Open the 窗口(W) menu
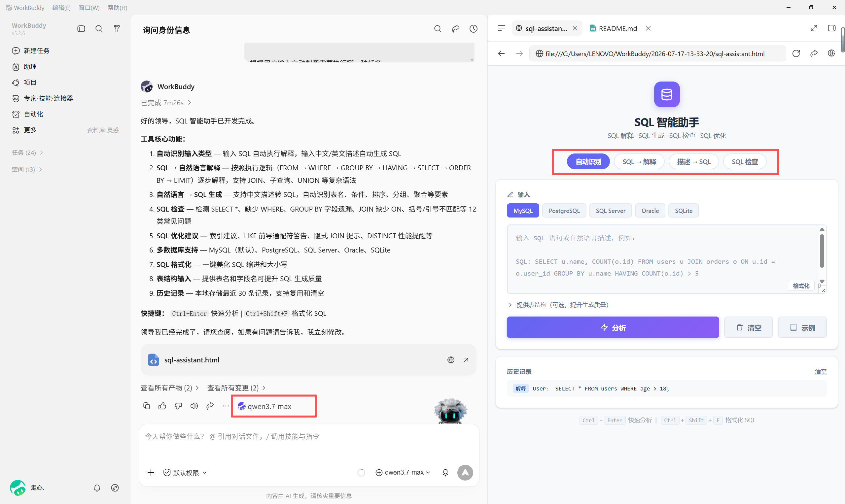845x504 pixels. pos(89,8)
